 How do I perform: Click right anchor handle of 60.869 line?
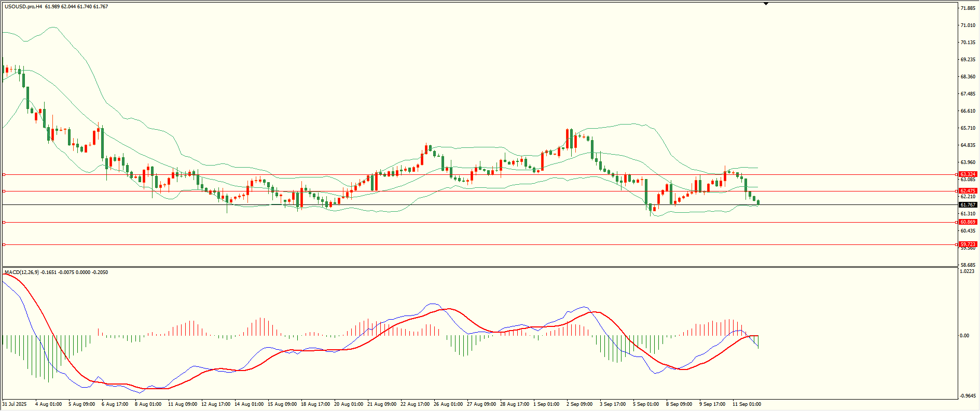tap(957, 222)
